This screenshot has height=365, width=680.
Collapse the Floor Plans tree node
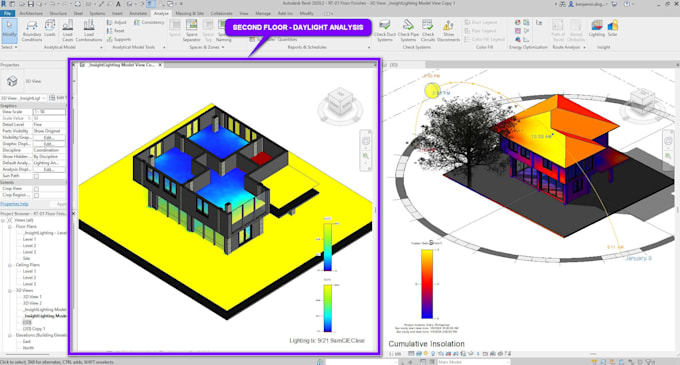(10, 227)
